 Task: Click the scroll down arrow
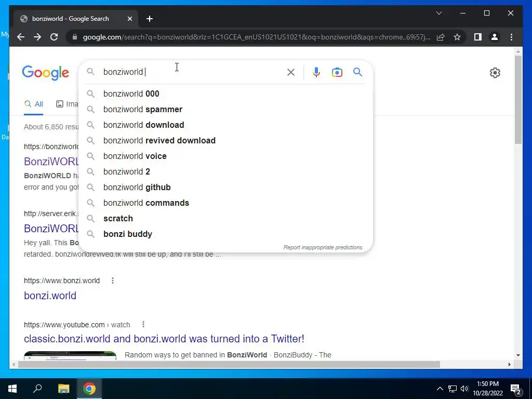tap(518, 355)
